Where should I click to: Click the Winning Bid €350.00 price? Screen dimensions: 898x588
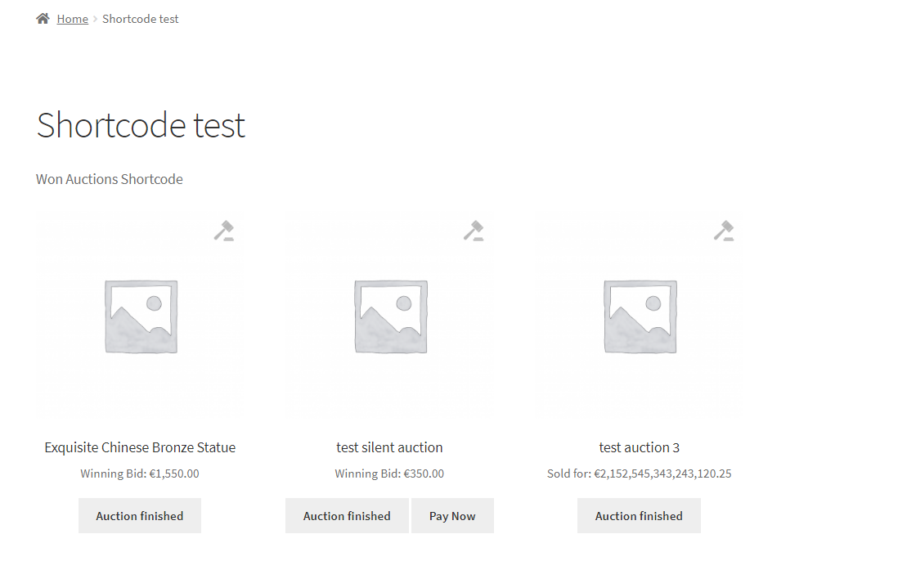[x=389, y=474]
